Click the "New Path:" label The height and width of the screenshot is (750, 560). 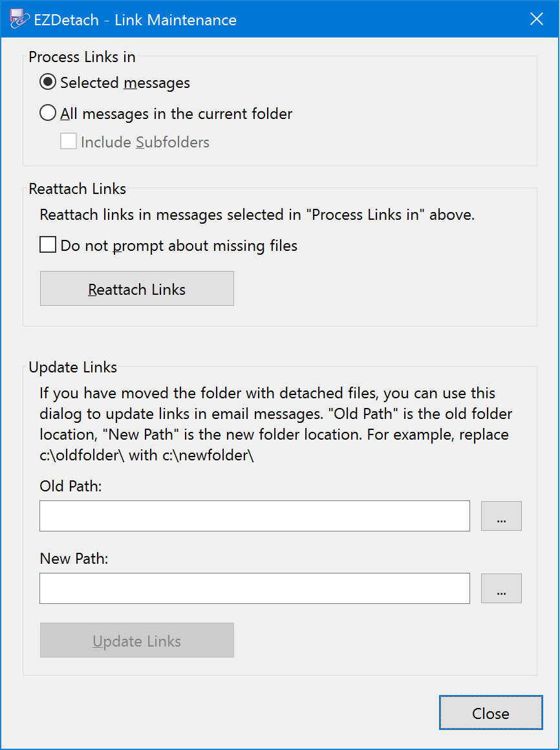[74, 558]
